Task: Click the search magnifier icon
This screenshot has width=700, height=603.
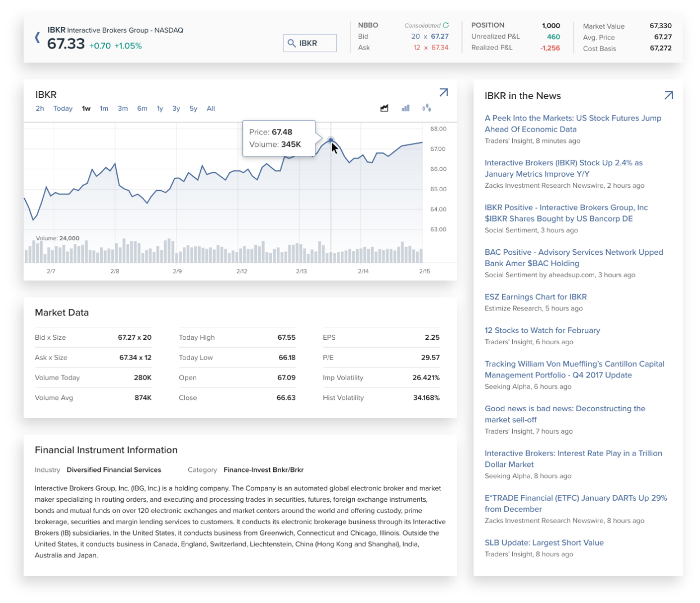Action: pos(291,43)
